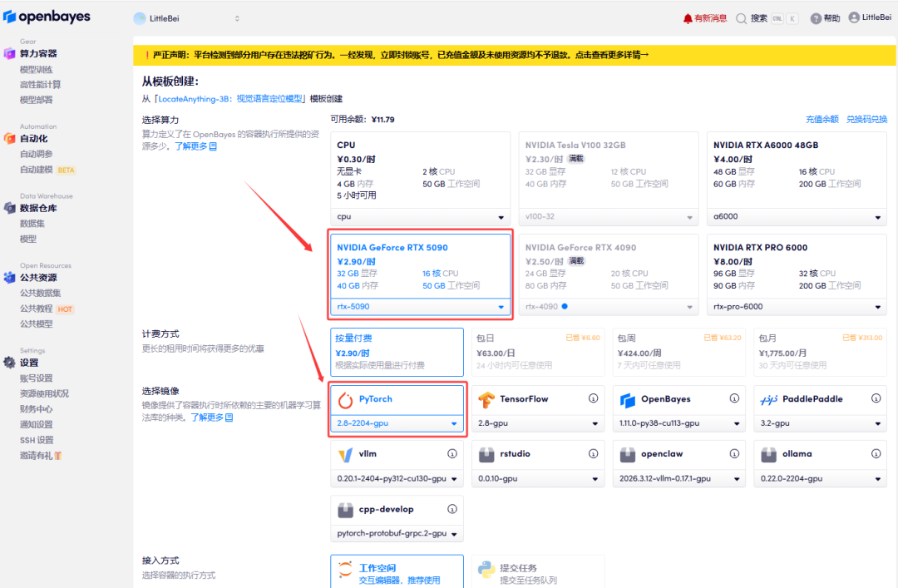Click 了解更多 under 选择算力
Screen dimensions: 898x588
195,146
